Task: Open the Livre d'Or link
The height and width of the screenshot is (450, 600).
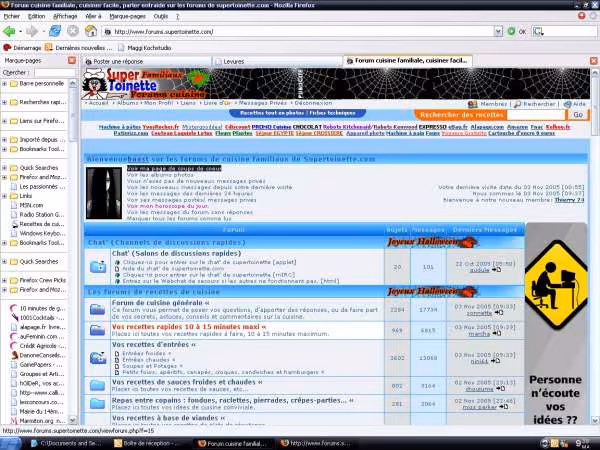Action: (x=217, y=103)
